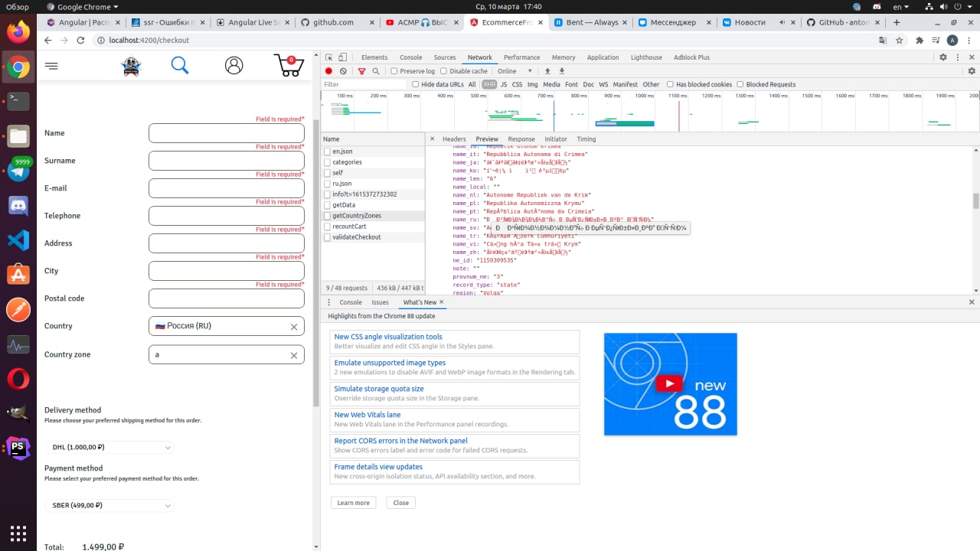The image size is (980, 551).
Task: Toggle the network filter funnel icon
Action: coord(362,71)
